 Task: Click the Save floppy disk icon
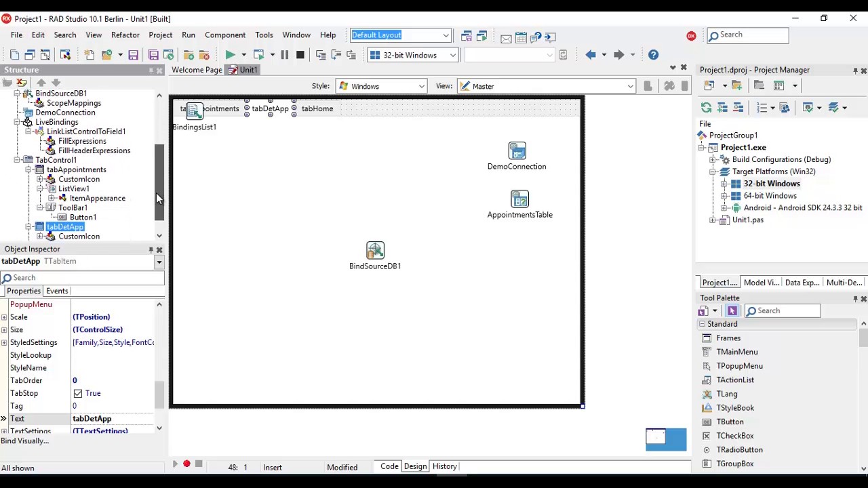pyautogui.click(x=133, y=55)
